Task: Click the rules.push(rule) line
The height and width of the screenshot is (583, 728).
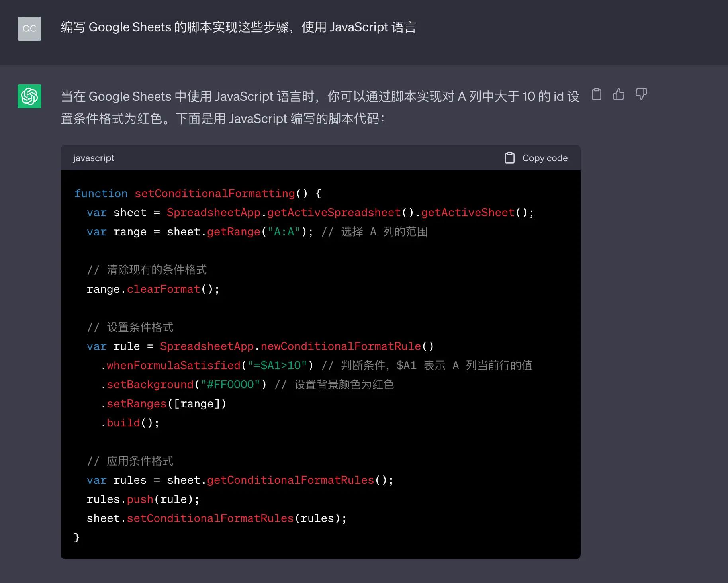Action: [x=143, y=499]
